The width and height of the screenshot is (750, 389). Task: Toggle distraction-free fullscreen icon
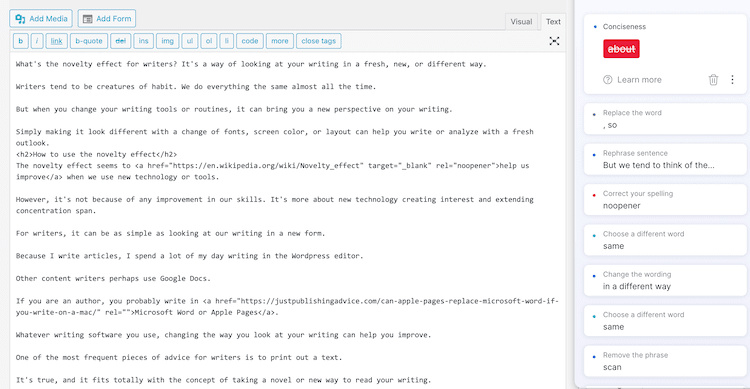click(x=554, y=41)
